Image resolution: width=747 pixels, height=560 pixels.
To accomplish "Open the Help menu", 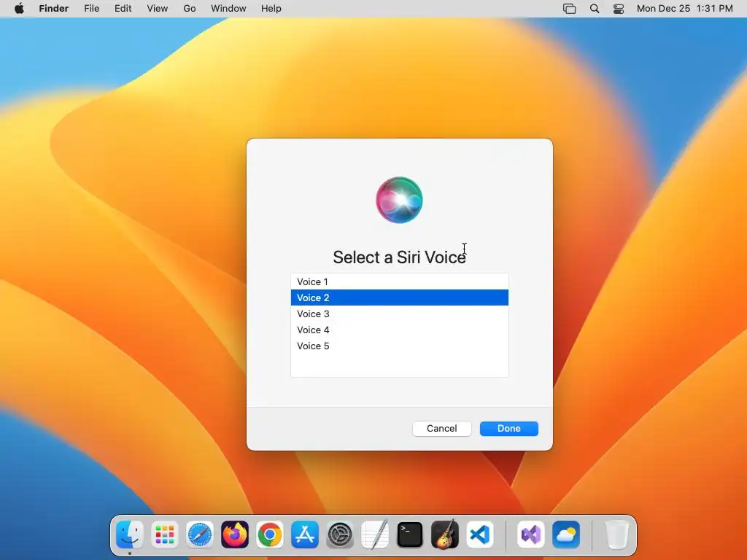I will coord(271,9).
